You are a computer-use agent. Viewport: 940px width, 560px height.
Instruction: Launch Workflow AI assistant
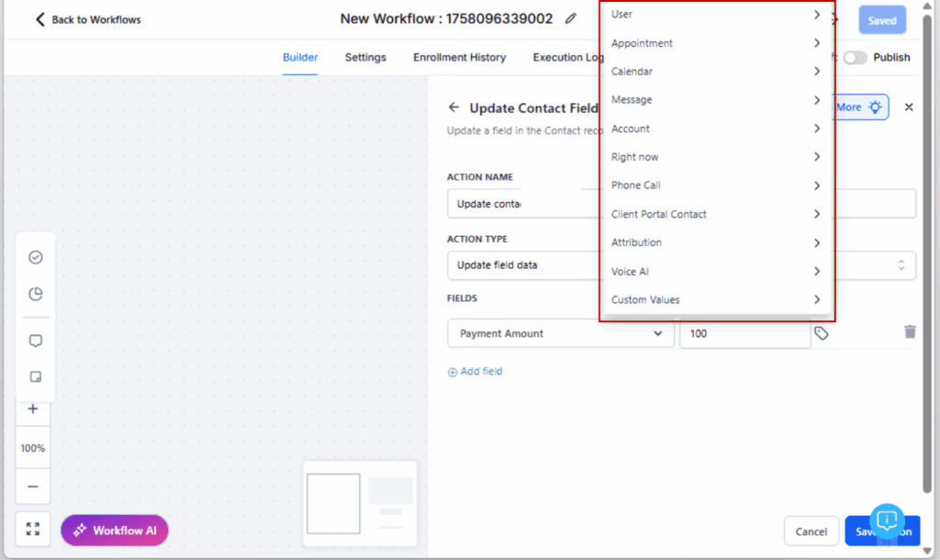(x=115, y=531)
